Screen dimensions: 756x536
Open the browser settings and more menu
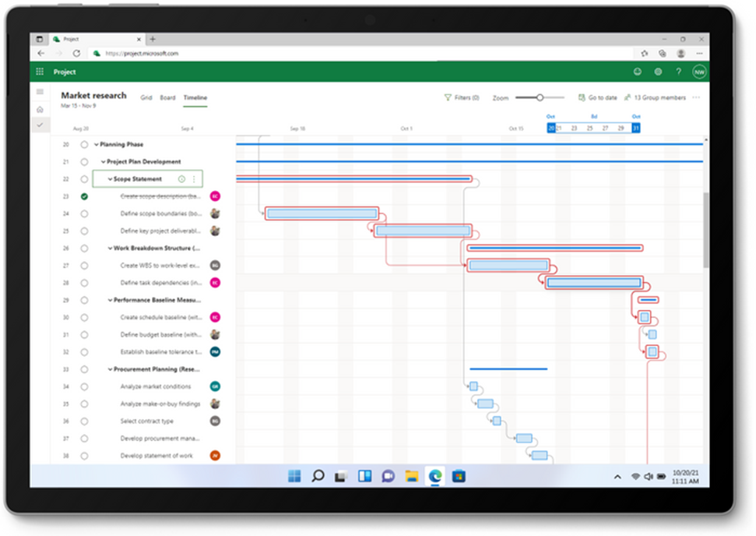[x=699, y=54]
